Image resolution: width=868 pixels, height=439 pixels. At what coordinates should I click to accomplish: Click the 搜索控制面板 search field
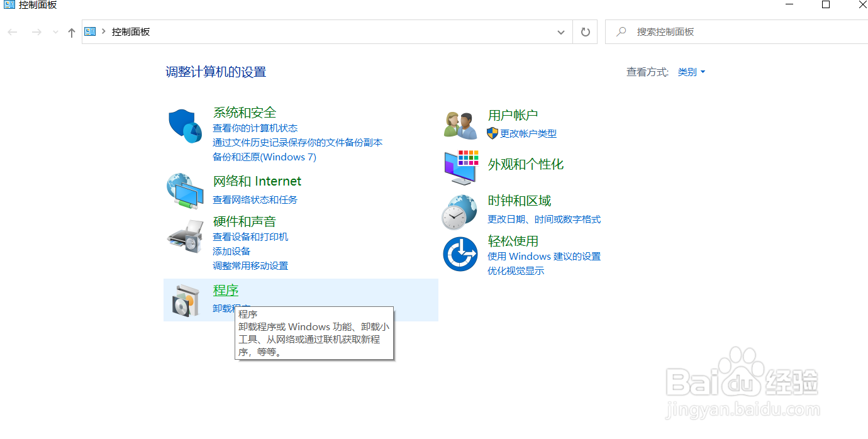click(737, 31)
